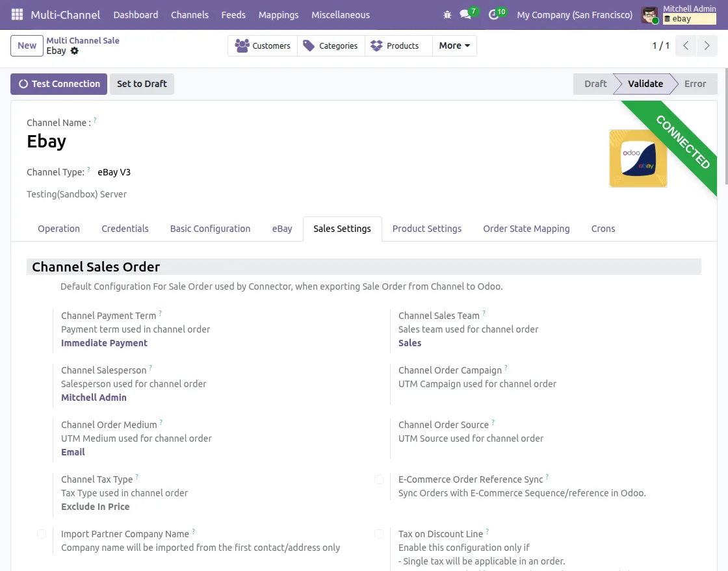Click the Multi Channel Sale breadcrumb
Screen dimensions: 728x571
[83, 40]
